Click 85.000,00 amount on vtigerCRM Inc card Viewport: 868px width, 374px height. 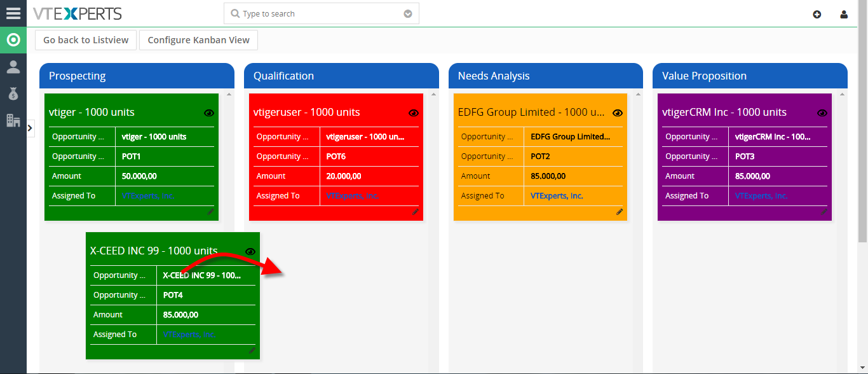[x=752, y=176]
